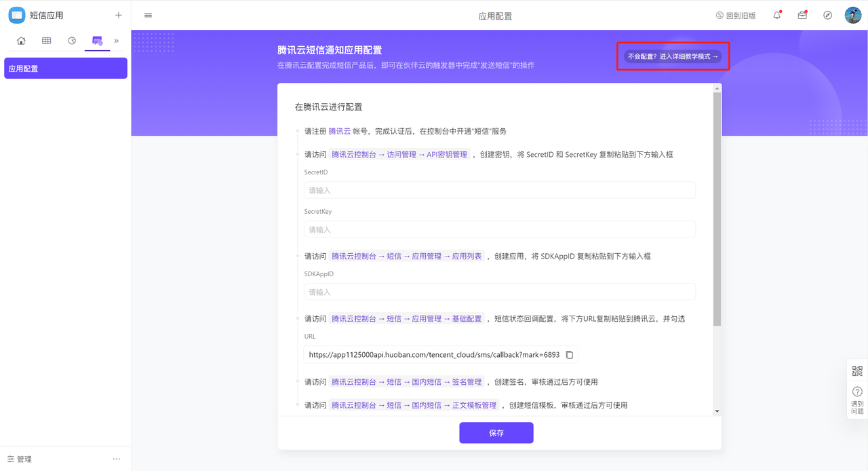This screenshot has width=868, height=471.
Task: Click the 回到旧版 link
Action: tap(736, 16)
